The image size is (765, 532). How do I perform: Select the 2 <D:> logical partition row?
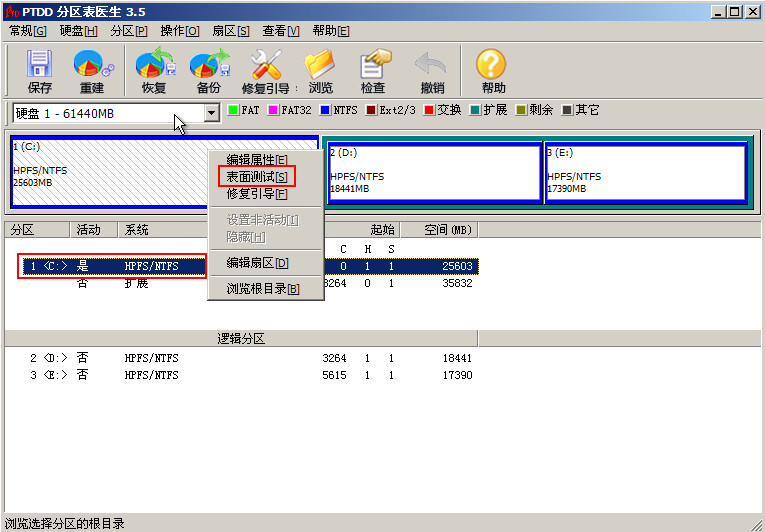(250, 358)
